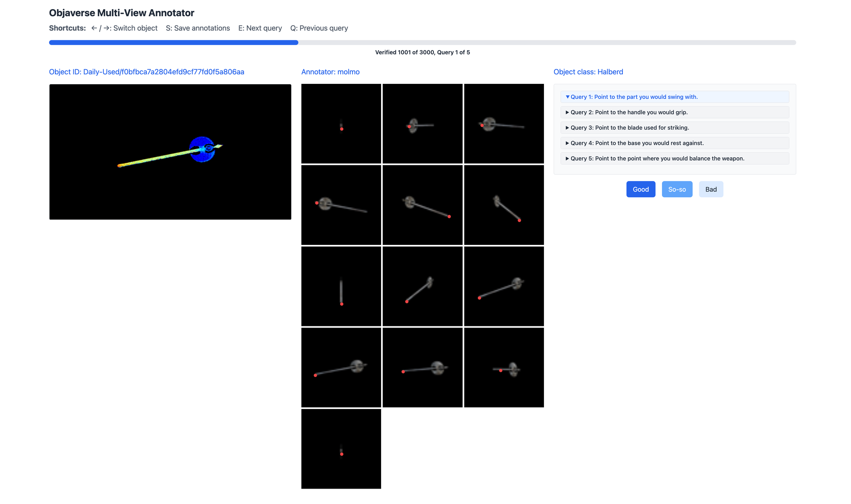
Task: Select the large point-cloud halberd preview
Action: [170, 152]
